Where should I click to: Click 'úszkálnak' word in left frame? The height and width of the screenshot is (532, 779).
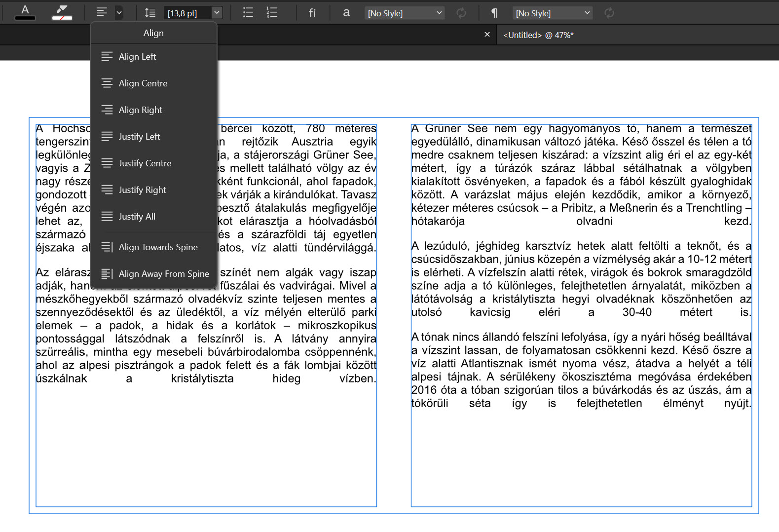click(x=62, y=379)
